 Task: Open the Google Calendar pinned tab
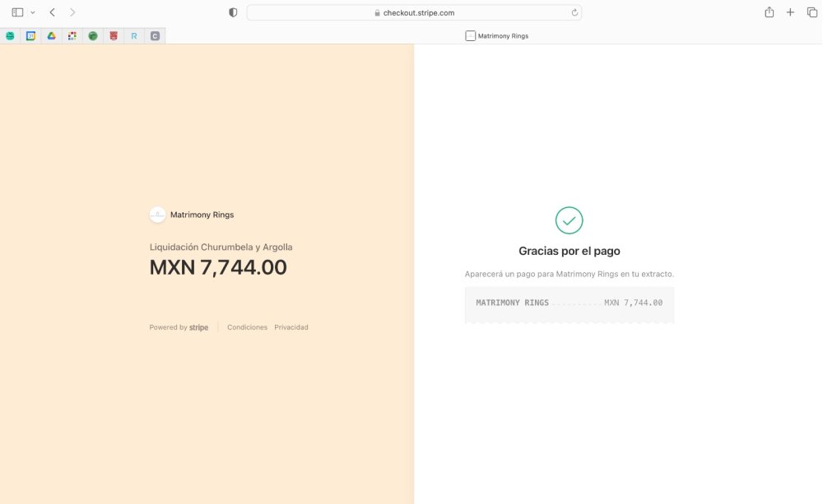point(31,35)
